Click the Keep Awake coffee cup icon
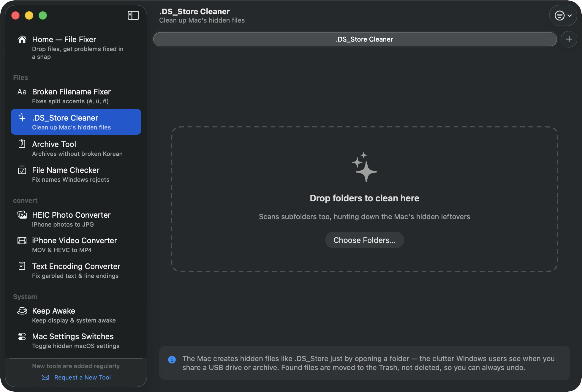 [x=22, y=311]
